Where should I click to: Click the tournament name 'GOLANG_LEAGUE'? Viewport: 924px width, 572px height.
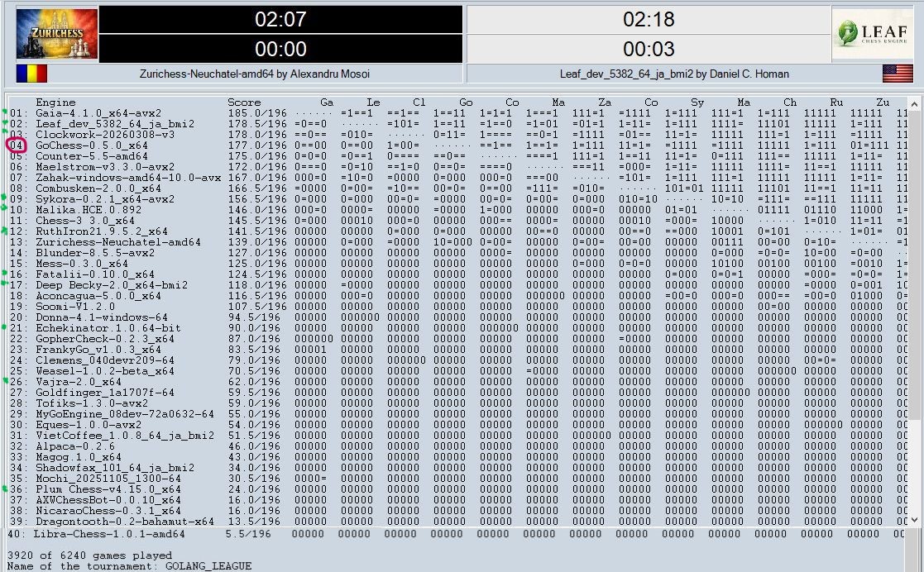[208, 566]
